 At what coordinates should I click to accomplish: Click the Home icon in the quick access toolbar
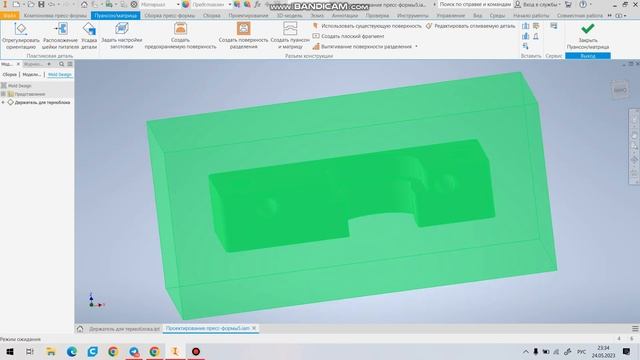coord(84,4)
